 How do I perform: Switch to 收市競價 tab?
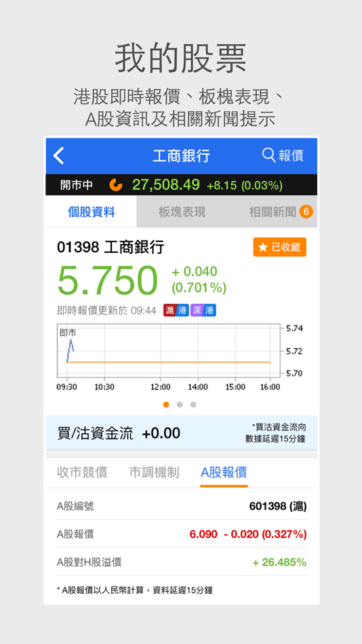[82, 472]
